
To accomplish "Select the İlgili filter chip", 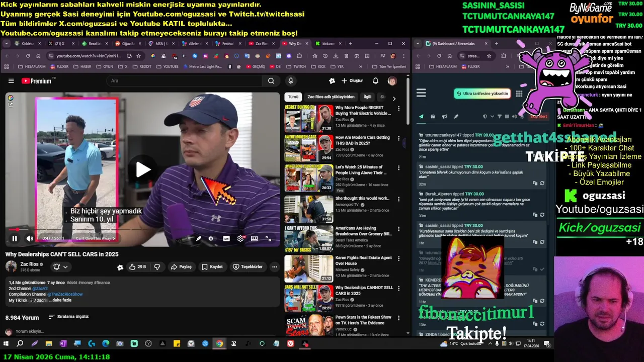I will coord(367,97).
